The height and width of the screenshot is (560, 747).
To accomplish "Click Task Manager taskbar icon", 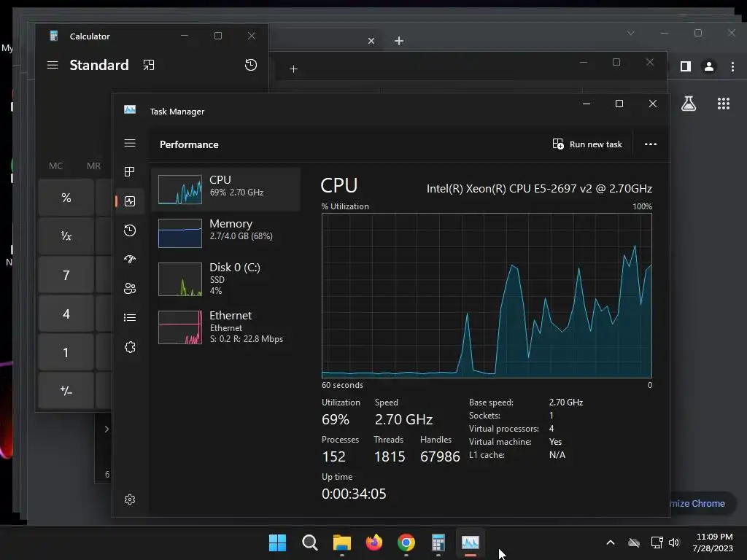I will [471, 542].
